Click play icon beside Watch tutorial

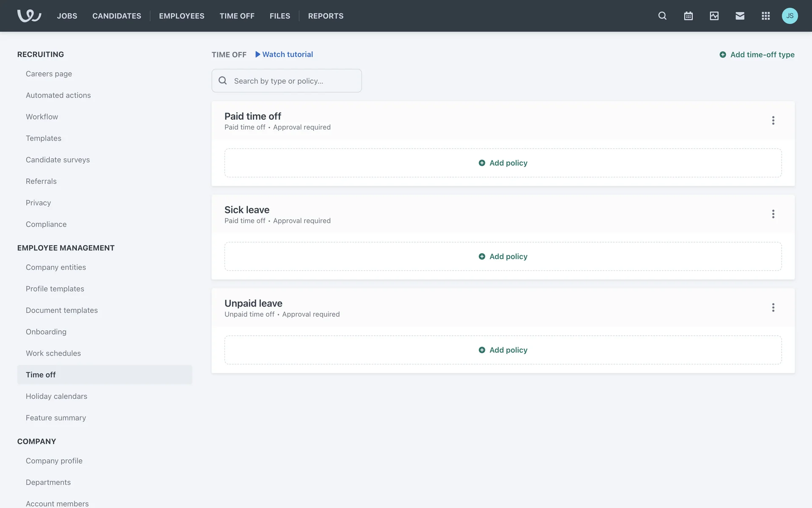click(x=258, y=54)
